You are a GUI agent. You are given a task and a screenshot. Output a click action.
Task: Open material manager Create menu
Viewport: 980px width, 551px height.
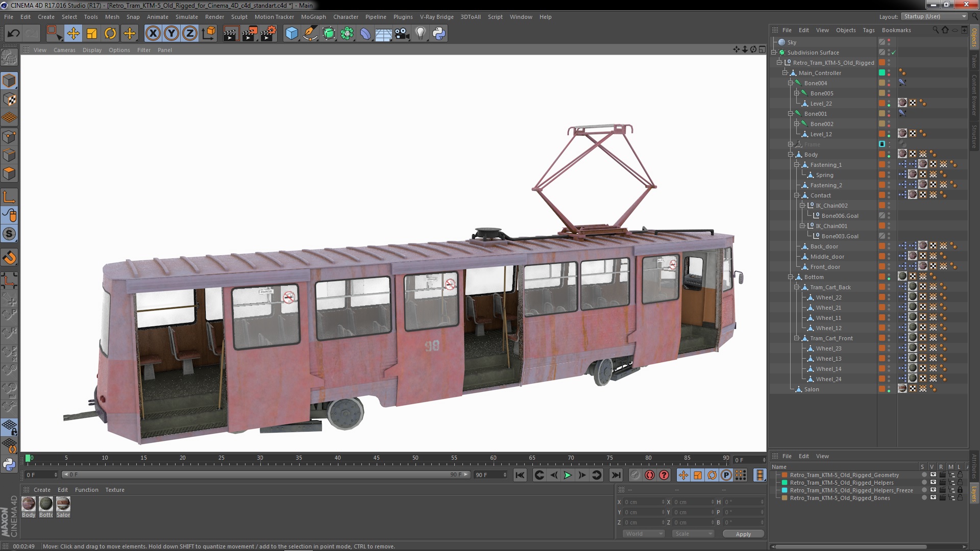pyautogui.click(x=42, y=490)
